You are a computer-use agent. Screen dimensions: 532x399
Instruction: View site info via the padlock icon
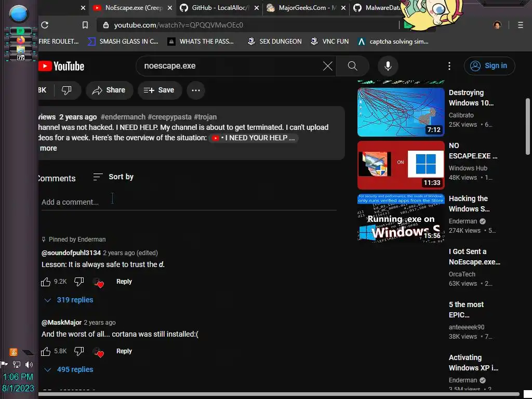tap(106, 25)
